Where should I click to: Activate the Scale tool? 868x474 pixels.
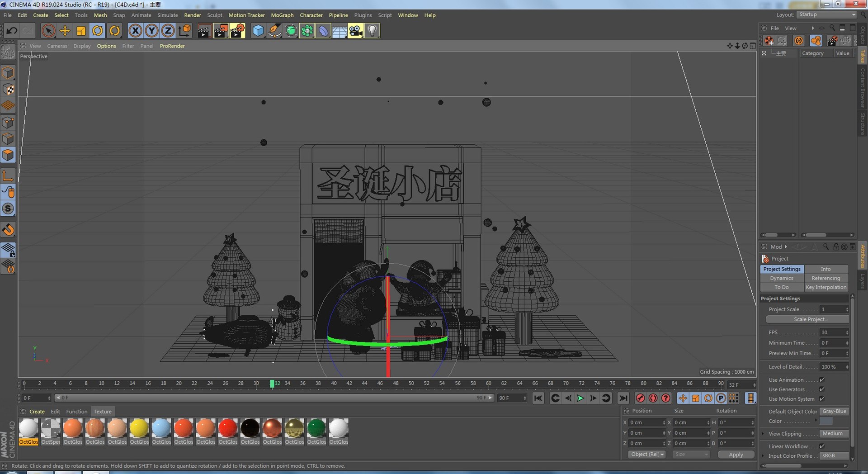click(81, 31)
